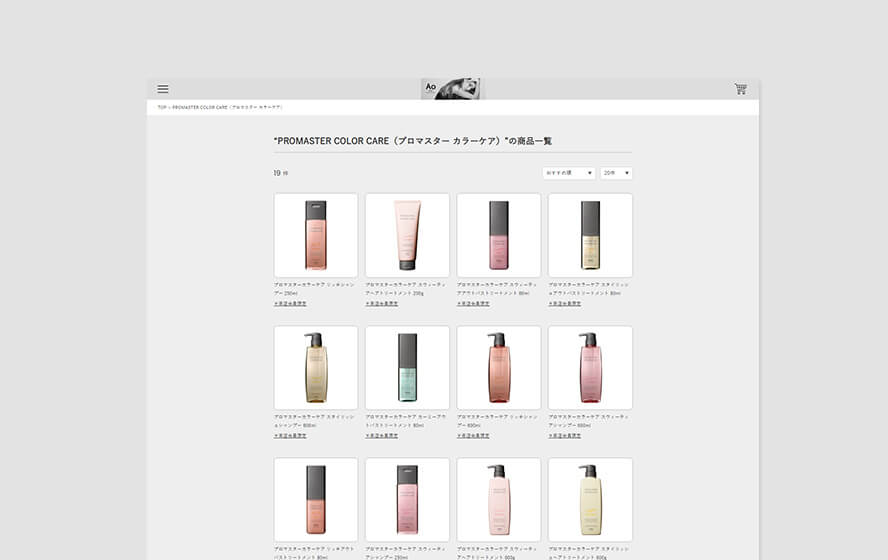Open Rich Shampoo 250ml product image
888x560 pixels.
[x=316, y=235]
